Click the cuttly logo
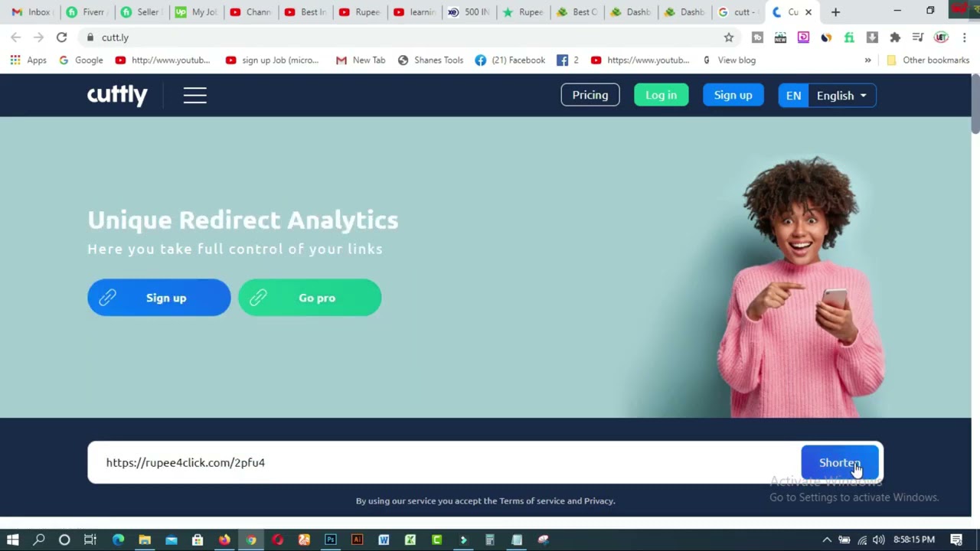This screenshot has width=980, height=551. coord(117,95)
